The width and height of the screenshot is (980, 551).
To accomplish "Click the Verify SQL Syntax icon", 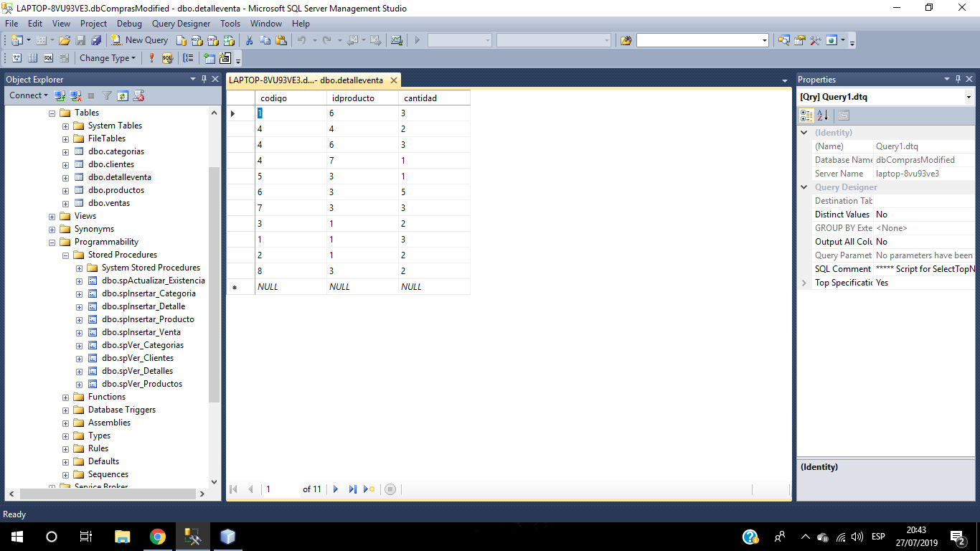I will [167, 58].
